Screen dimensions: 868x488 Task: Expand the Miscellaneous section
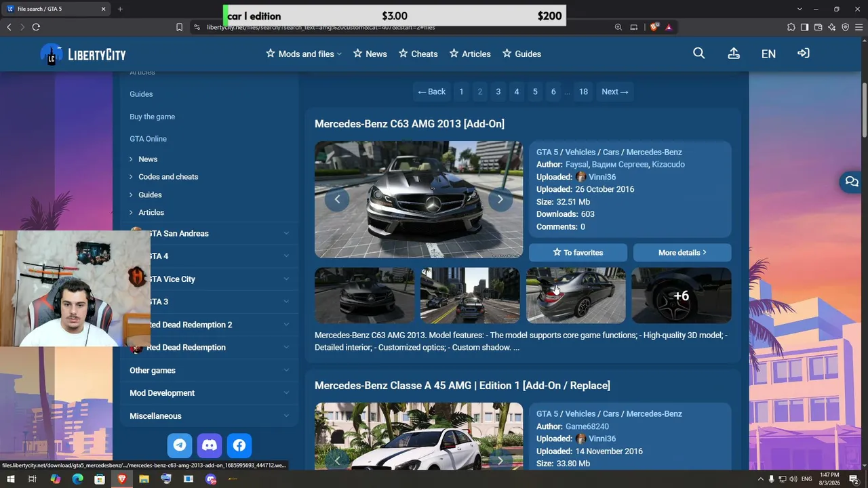210,416
